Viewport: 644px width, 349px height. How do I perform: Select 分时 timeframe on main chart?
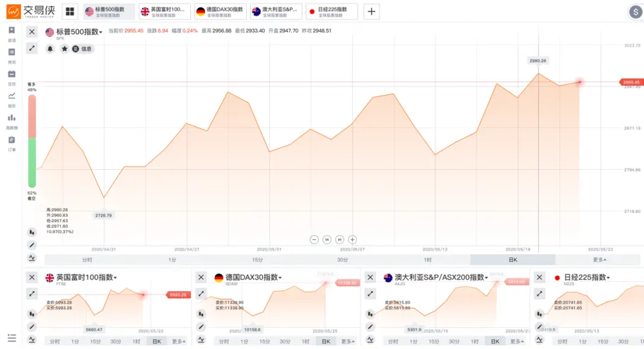(87, 260)
